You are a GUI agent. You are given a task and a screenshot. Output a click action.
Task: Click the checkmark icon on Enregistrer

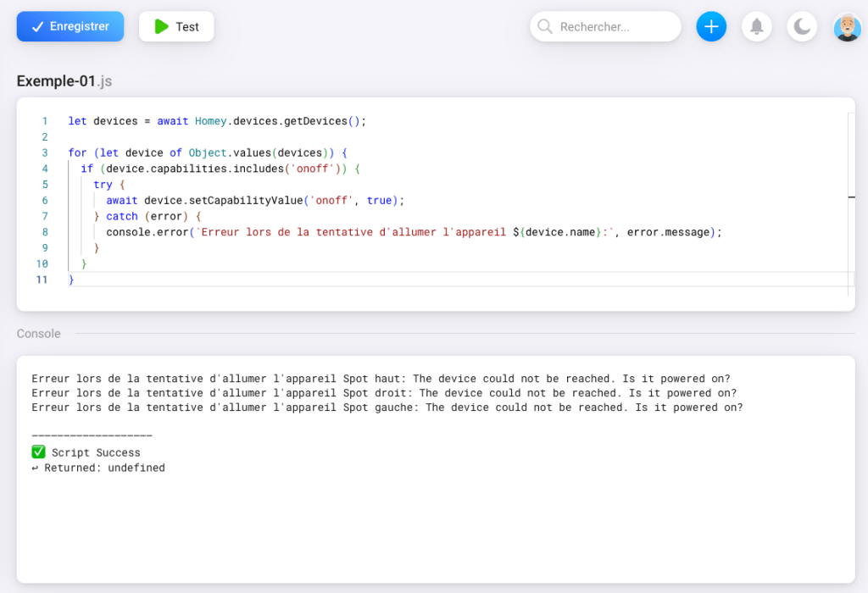37,27
